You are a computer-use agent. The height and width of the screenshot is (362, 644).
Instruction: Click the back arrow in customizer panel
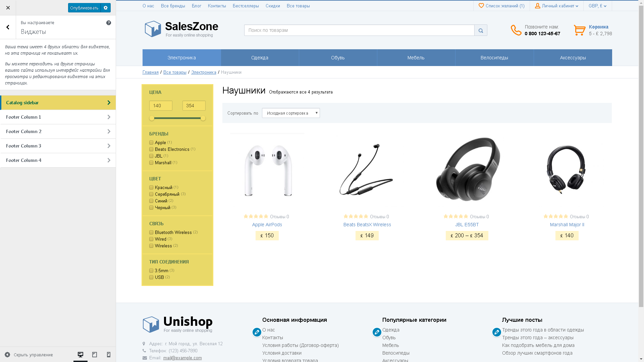(x=8, y=27)
